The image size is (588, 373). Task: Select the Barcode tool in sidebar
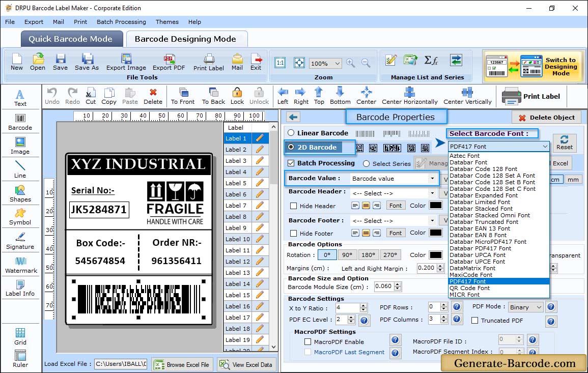[20, 122]
